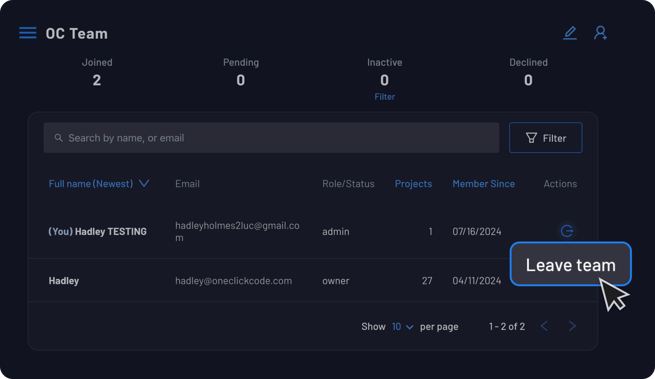Click the edit team pencil icon
The height and width of the screenshot is (379, 655).
point(570,33)
